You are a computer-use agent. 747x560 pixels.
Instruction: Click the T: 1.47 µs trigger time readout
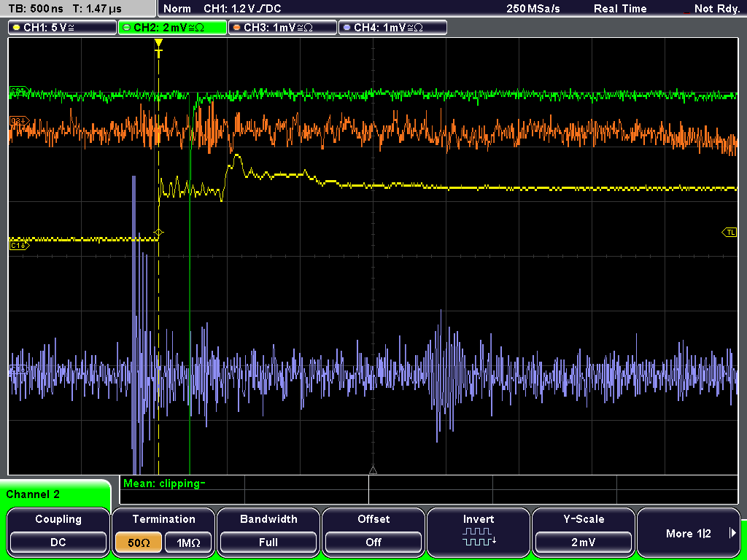(97, 9)
